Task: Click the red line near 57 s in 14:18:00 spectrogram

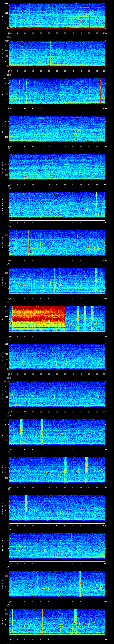Action: pos(100,91)
